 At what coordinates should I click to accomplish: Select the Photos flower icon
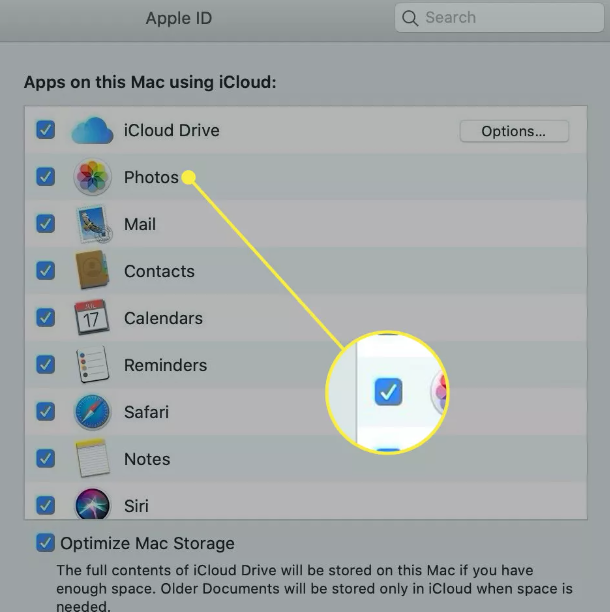point(92,177)
